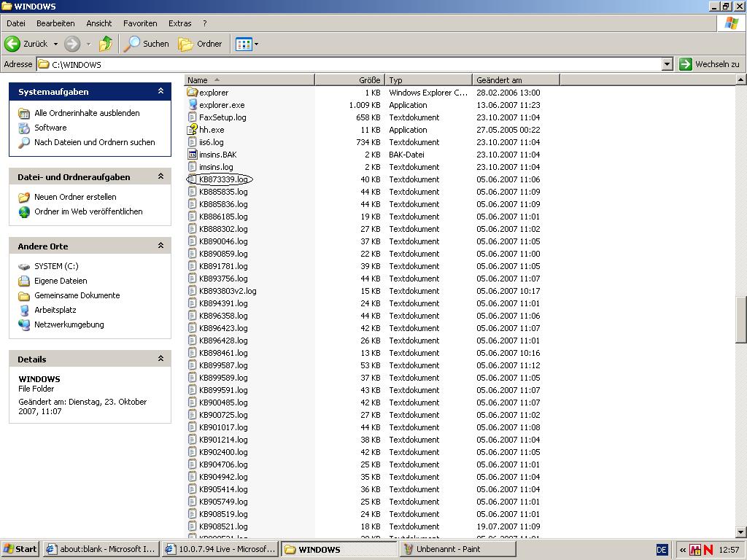
Task: Click Nach Dateien und Ordnern suchen link
Action: pos(94,142)
